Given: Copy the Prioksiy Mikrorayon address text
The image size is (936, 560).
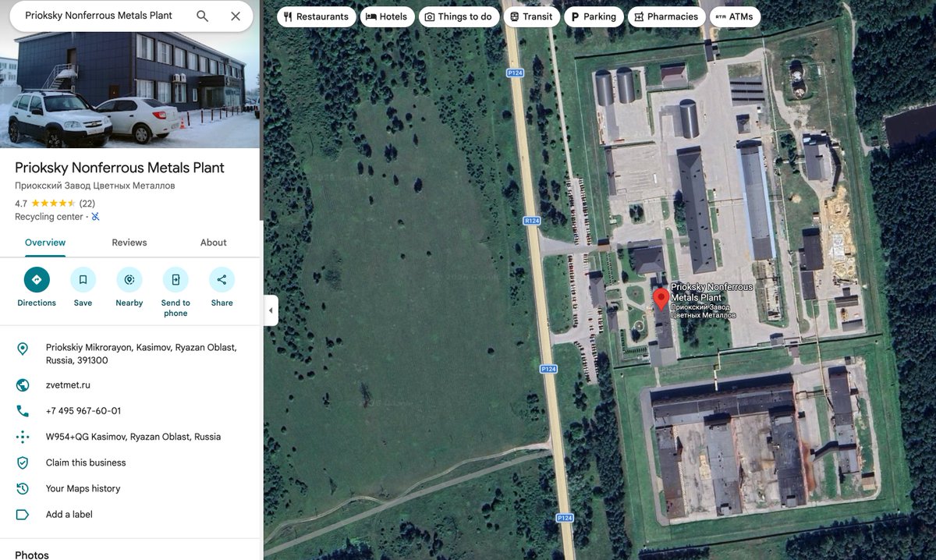Looking at the screenshot, I should click(x=141, y=354).
